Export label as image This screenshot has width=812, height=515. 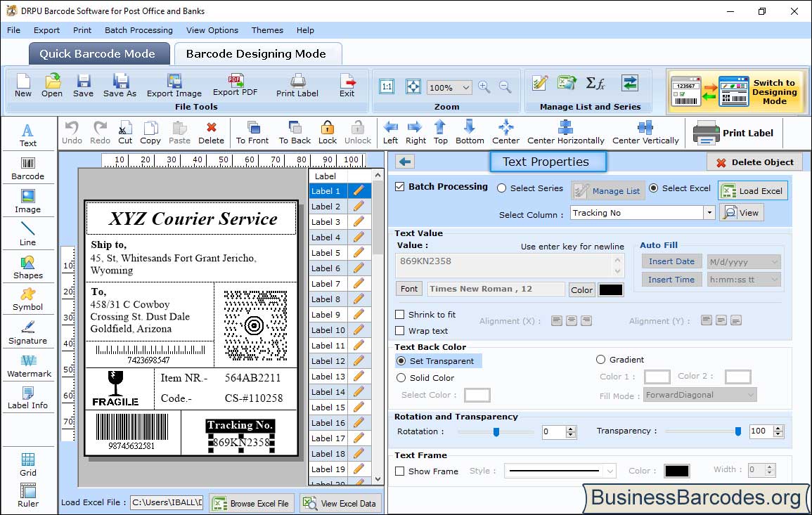(174, 86)
